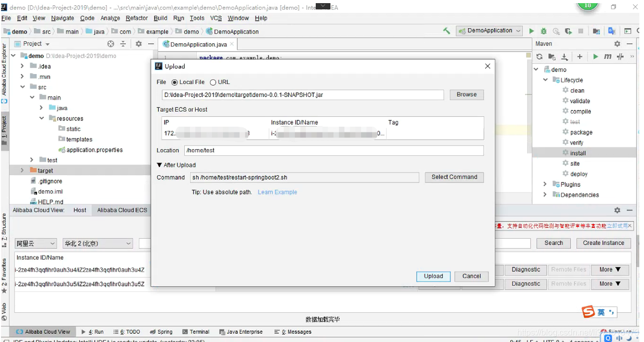Open the File menu
The width and height of the screenshot is (644, 342).
pyautogui.click(x=6, y=18)
